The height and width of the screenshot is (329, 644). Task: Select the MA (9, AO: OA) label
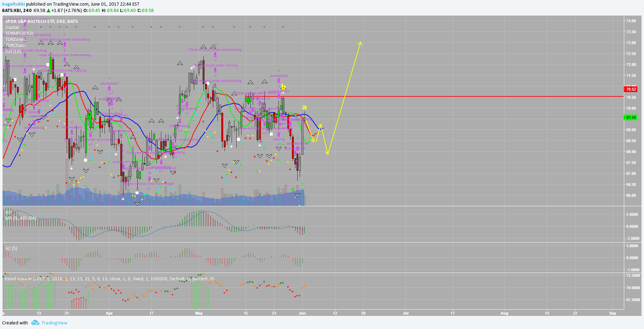click(21, 218)
